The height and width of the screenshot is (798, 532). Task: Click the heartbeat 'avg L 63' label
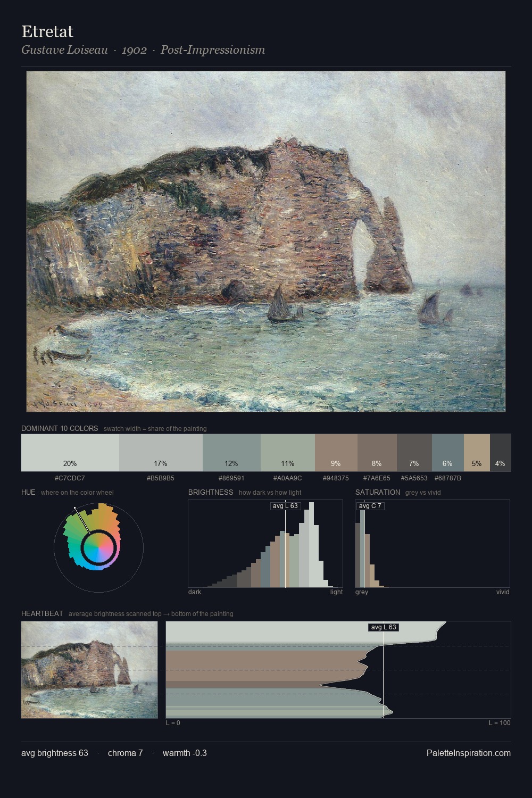[x=384, y=627]
